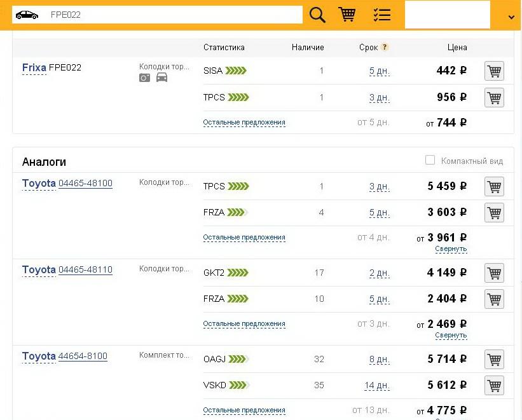Expand the header account dropdown arrow
522x420 pixels.
coord(511,17)
